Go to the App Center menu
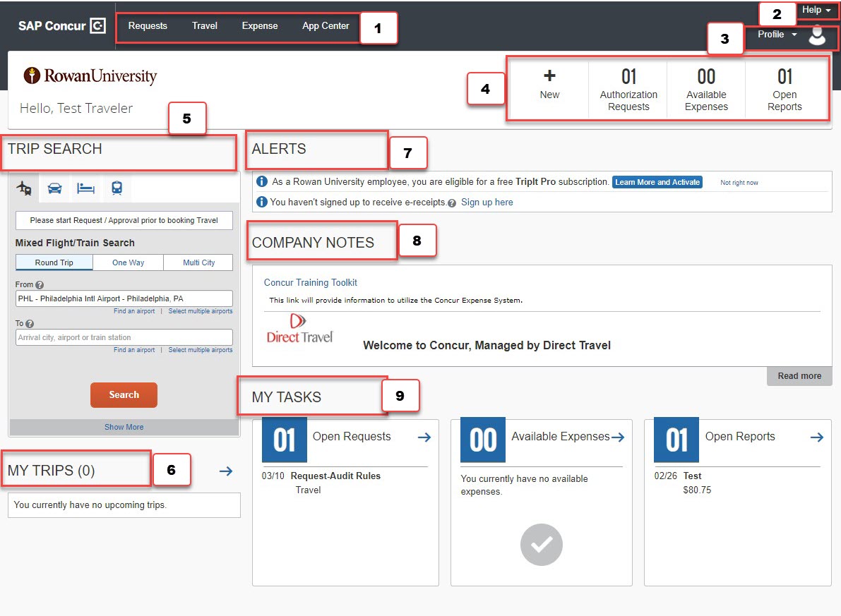The width and height of the screenshot is (841, 616). [326, 26]
